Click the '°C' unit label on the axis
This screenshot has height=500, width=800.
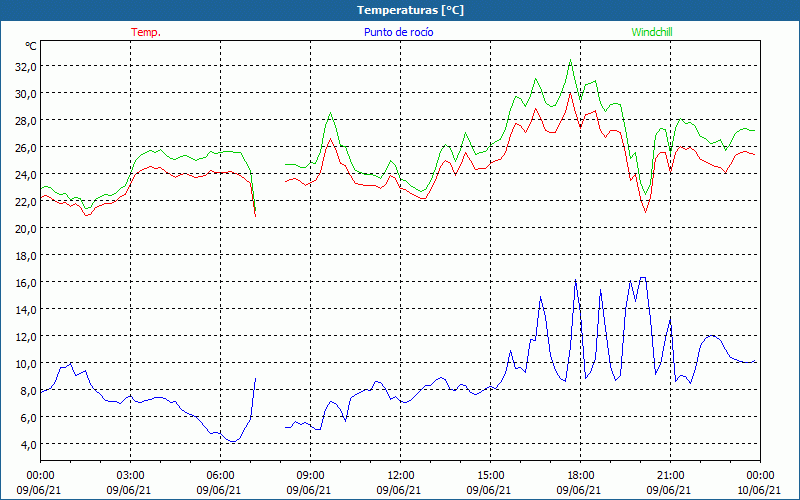tap(31, 46)
